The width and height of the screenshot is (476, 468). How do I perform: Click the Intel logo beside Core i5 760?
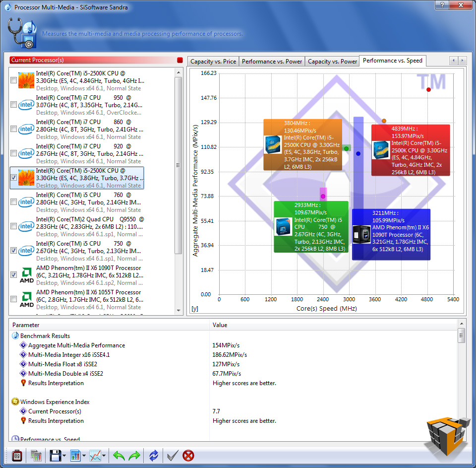coord(26,202)
